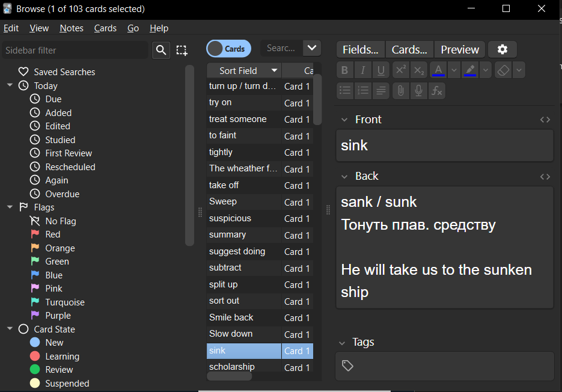Click the Fields... button
Image resolution: width=562 pixels, height=392 pixels.
coord(361,49)
